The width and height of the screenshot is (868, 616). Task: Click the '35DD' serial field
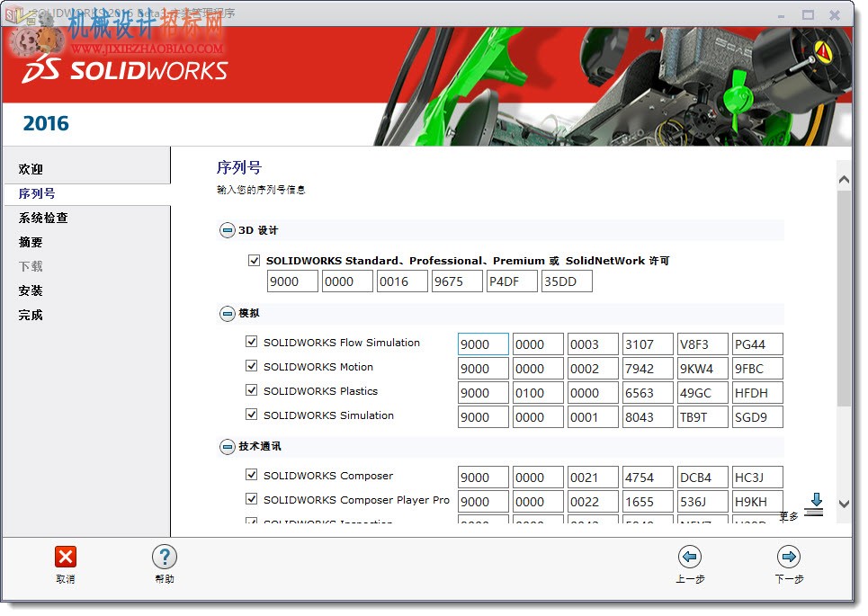coord(567,281)
